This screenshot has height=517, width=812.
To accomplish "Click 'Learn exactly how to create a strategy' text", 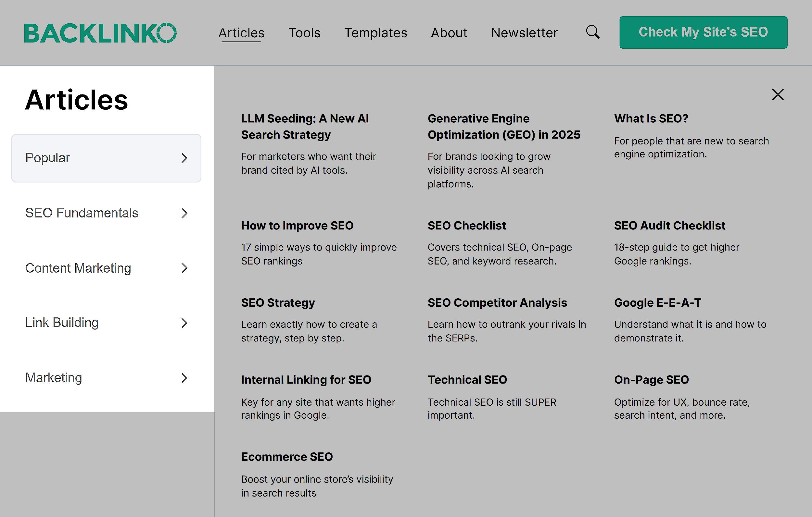I will click(x=309, y=331).
